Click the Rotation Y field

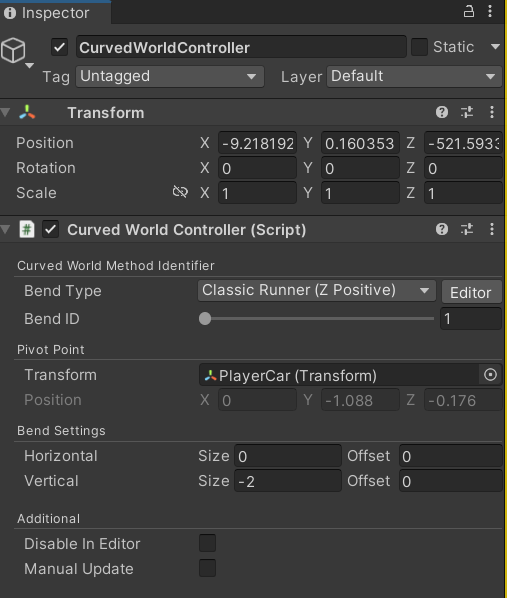coord(360,168)
